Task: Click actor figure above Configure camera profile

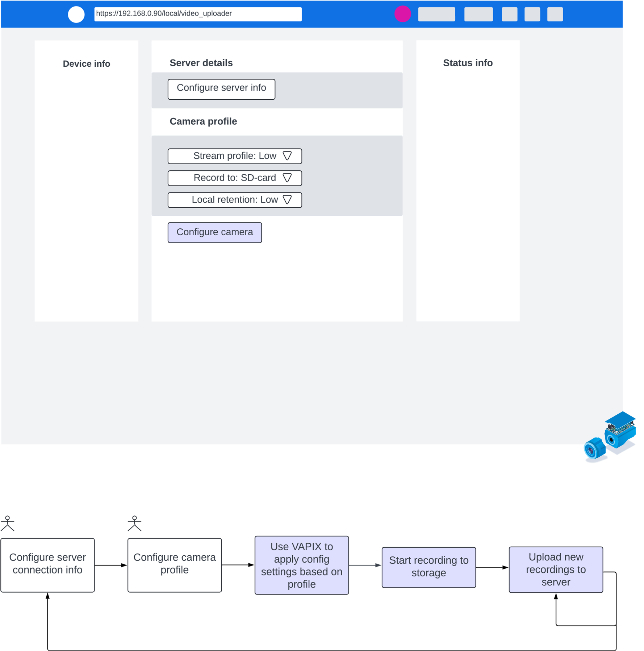Action: click(134, 523)
